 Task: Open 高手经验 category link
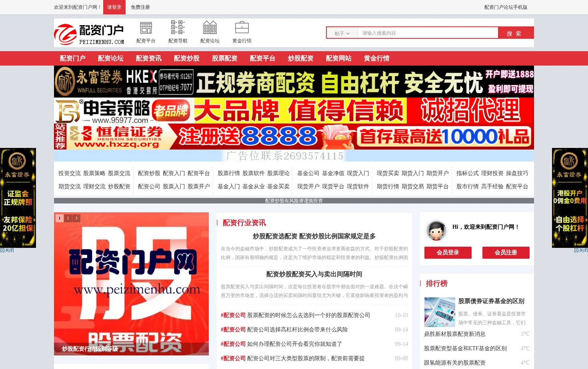(x=492, y=187)
